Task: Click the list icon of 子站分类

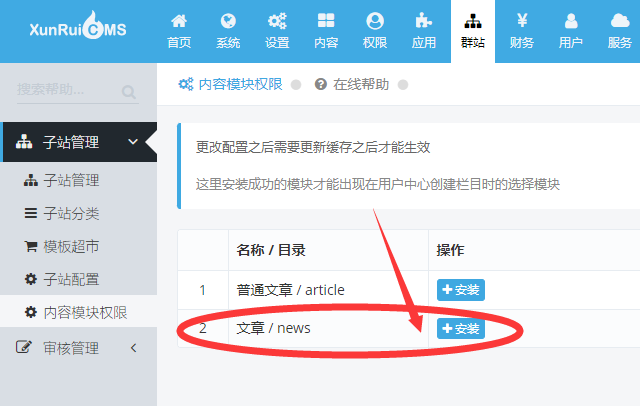Action: tap(31, 213)
